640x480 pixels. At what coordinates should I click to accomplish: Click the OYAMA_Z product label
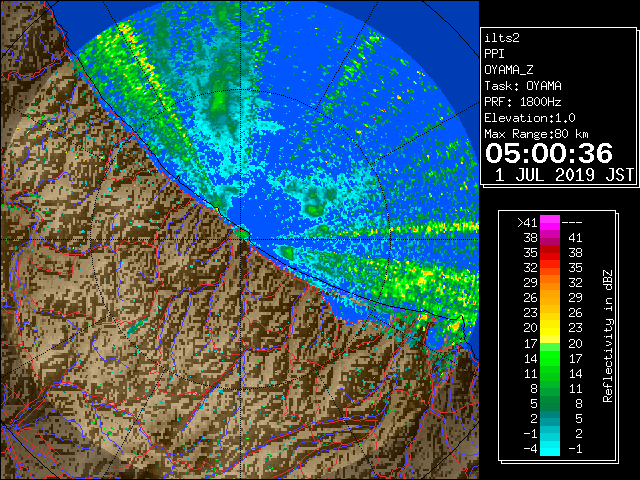tap(509, 70)
